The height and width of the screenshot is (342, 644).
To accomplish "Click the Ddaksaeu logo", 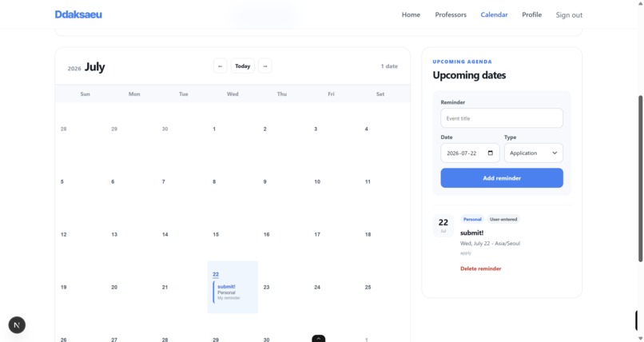I will [x=78, y=14].
